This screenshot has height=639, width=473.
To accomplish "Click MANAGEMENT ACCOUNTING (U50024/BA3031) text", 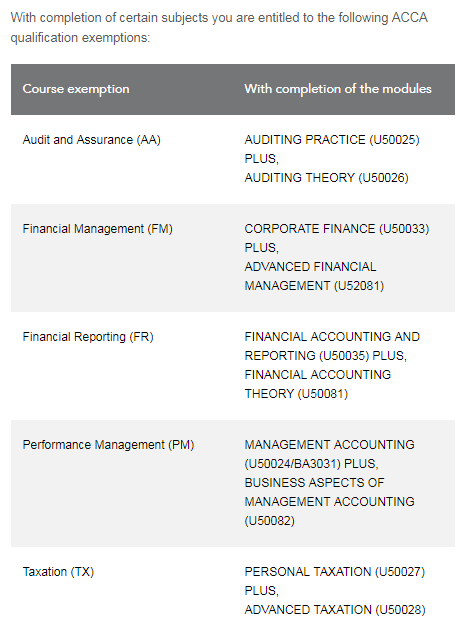I will point(329,454).
